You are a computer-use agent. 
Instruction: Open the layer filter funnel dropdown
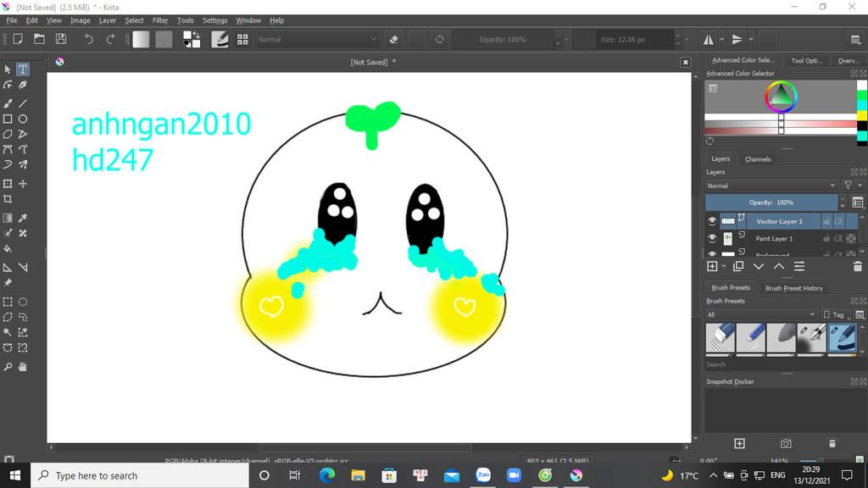(x=852, y=186)
